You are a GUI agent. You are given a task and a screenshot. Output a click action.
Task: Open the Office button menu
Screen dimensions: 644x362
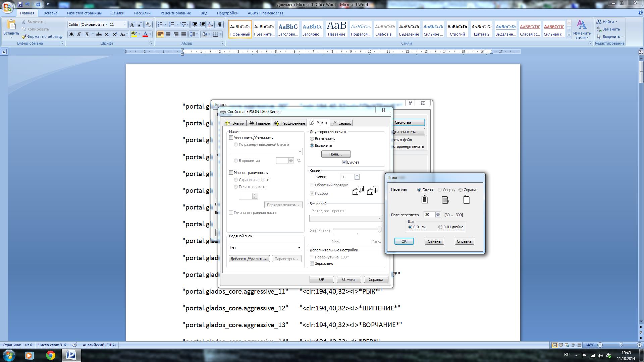pos(7,7)
